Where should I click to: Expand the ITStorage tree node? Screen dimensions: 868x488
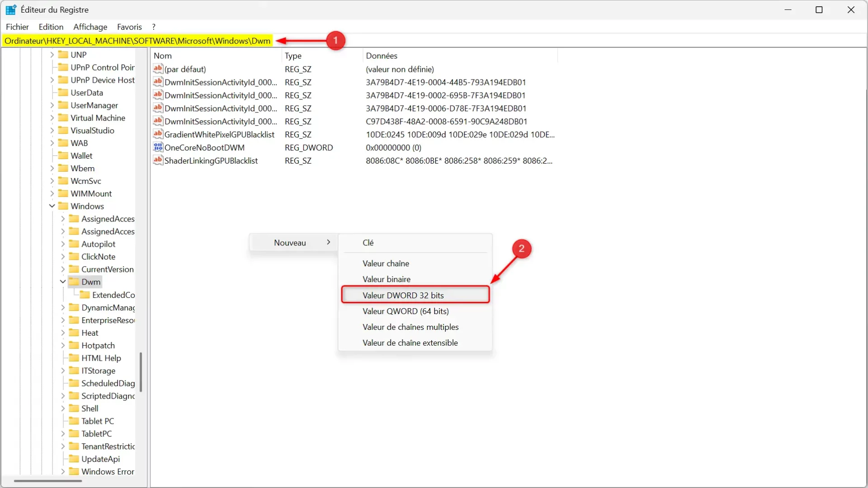(x=63, y=371)
